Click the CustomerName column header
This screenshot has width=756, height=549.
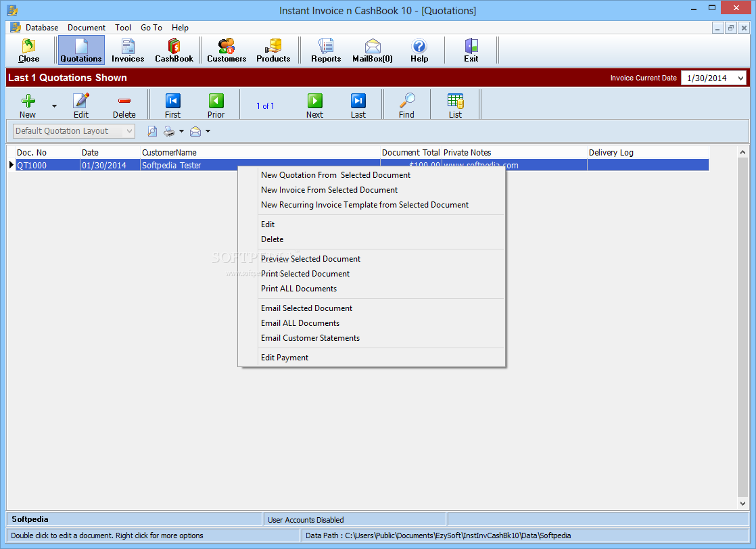click(260, 152)
